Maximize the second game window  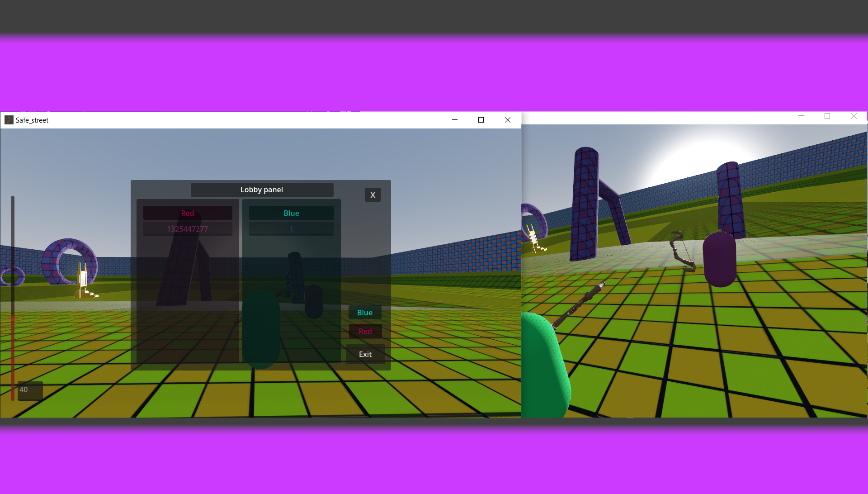(x=827, y=116)
